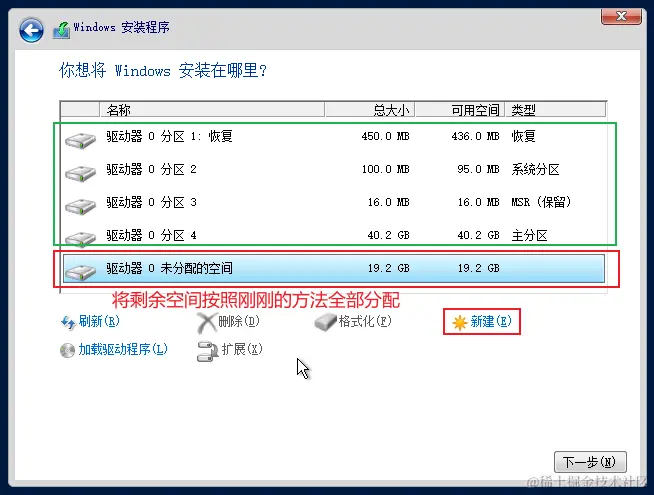
Task: Sort by 可用空间 column header
Action: coord(460,110)
